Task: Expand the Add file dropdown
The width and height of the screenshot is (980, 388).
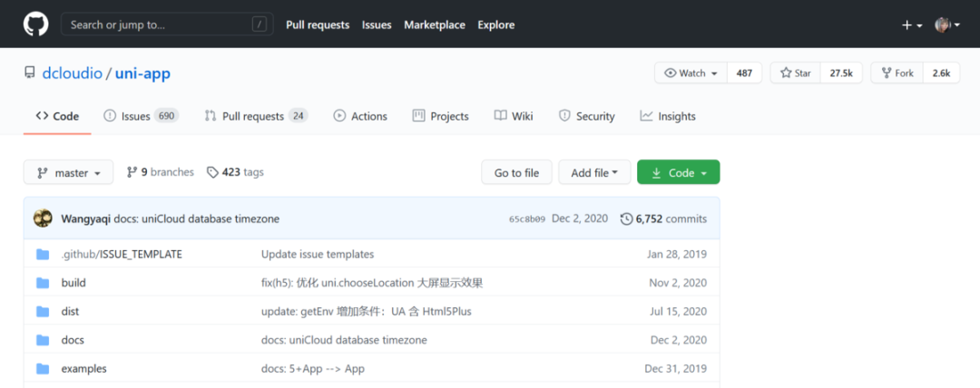Action: coord(594,173)
